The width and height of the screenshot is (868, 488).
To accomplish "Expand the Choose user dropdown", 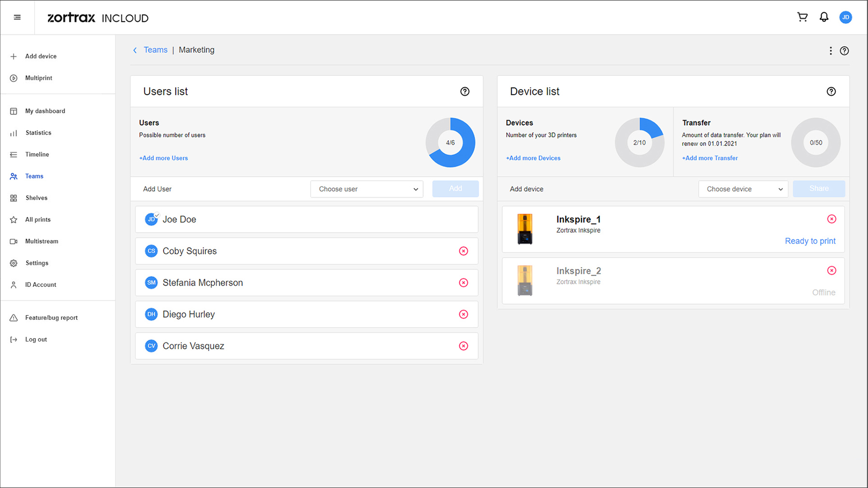I will coord(367,189).
